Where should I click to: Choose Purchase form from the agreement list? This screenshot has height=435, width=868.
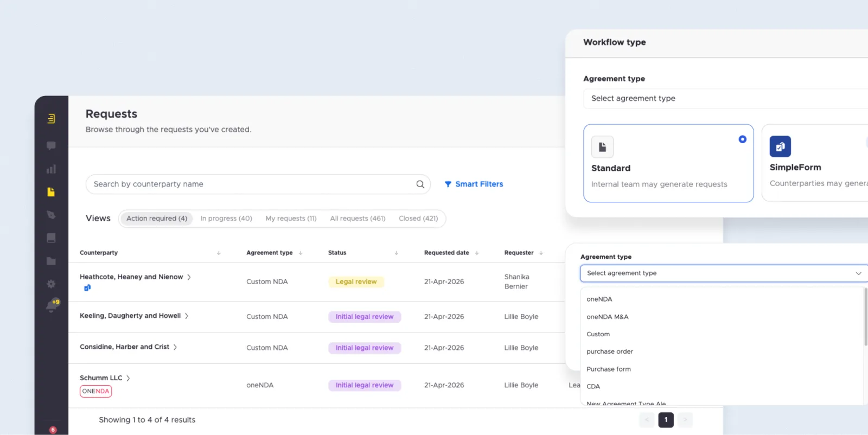click(x=609, y=369)
